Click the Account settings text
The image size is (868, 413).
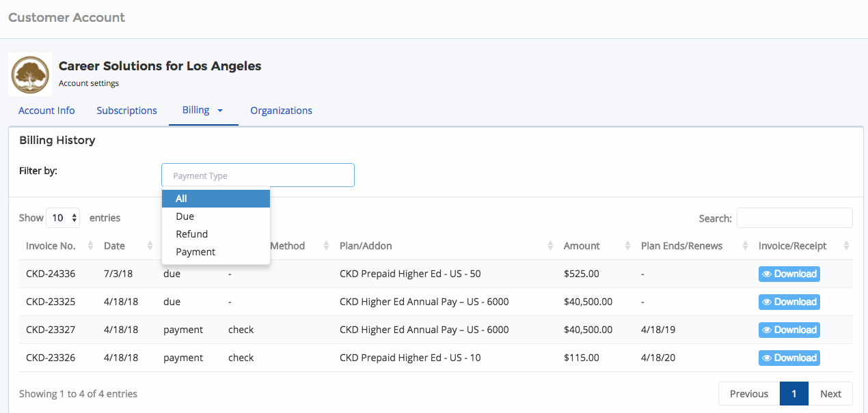pyautogui.click(x=89, y=83)
